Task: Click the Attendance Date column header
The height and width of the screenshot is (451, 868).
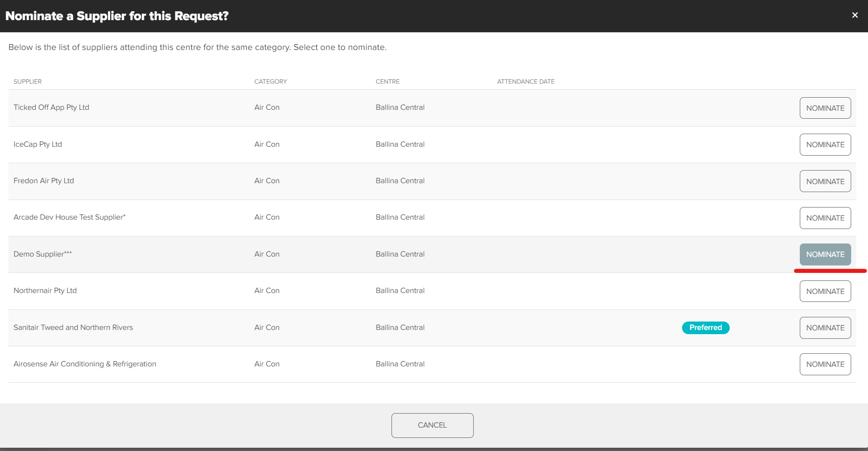Action: (526, 81)
